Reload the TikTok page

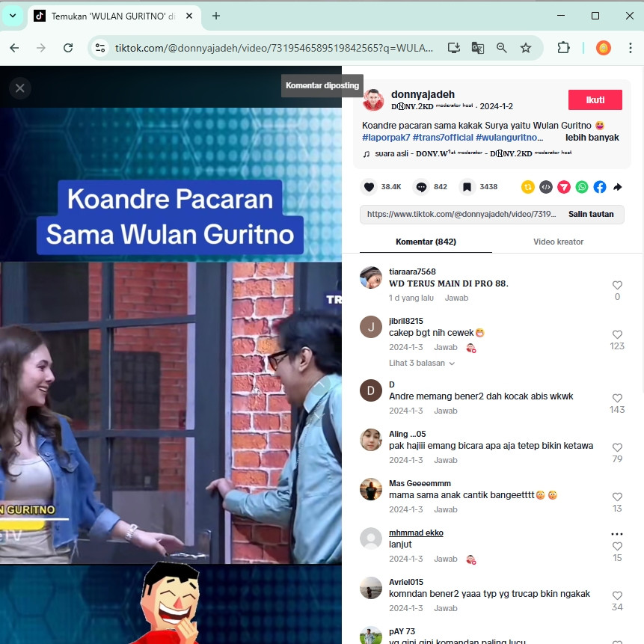click(x=68, y=48)
